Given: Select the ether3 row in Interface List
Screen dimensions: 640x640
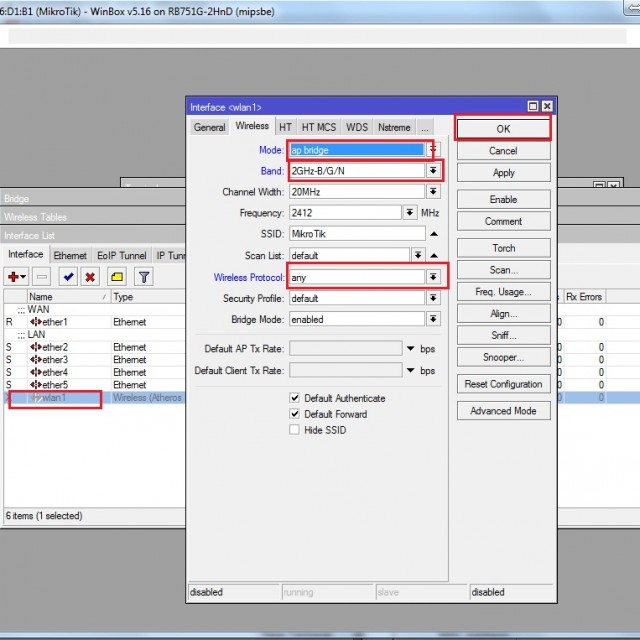Looking at the screenshot, I should 94,360.
